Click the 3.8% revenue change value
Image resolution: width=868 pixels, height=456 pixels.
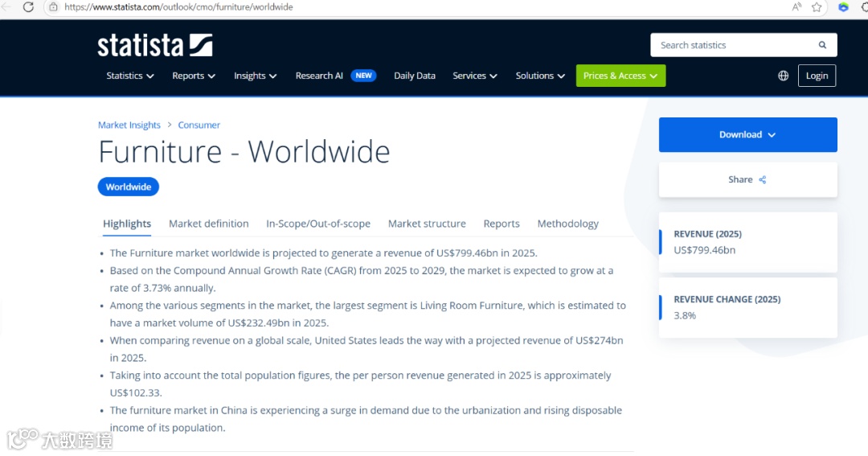685,316
